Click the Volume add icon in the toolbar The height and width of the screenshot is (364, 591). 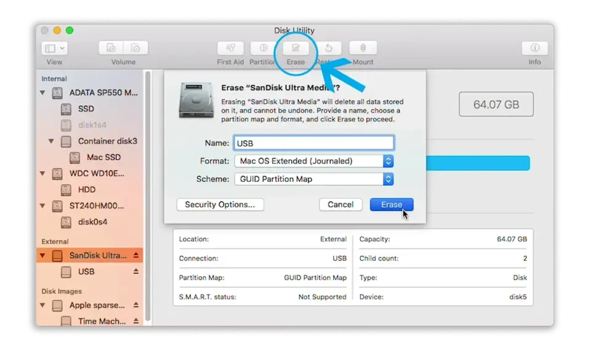pos(111,47)
